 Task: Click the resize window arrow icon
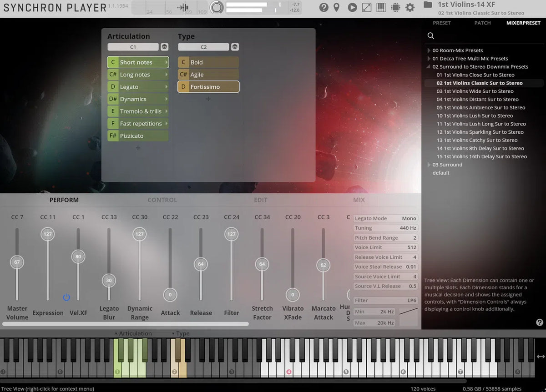click(x=366, y=7)
